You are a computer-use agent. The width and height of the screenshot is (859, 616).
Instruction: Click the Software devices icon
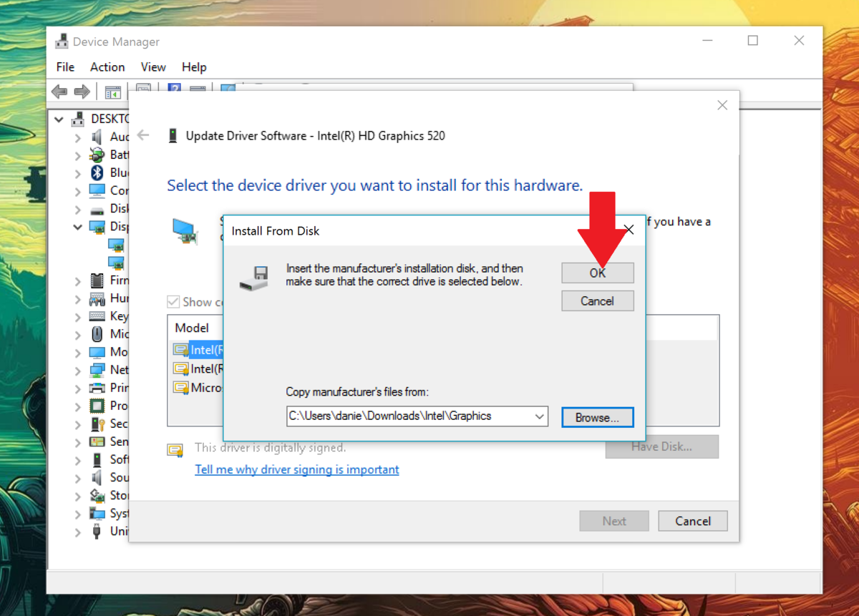pyautogui.click(x=97, y=459)
